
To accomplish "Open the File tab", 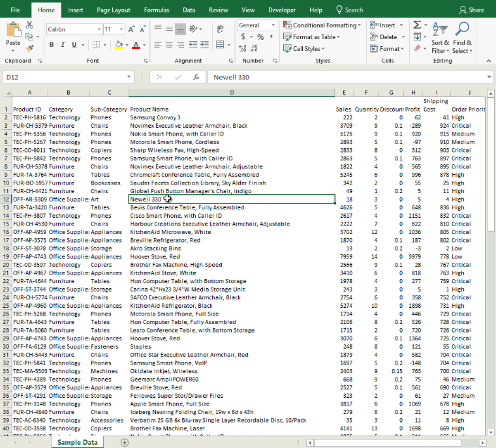I will click(x=15, y=10).
